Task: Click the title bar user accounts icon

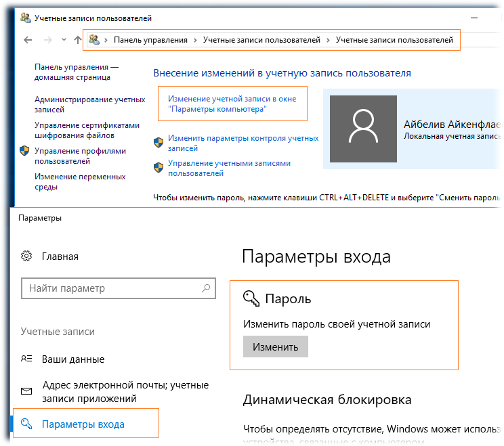Action: tap(25, 18)
